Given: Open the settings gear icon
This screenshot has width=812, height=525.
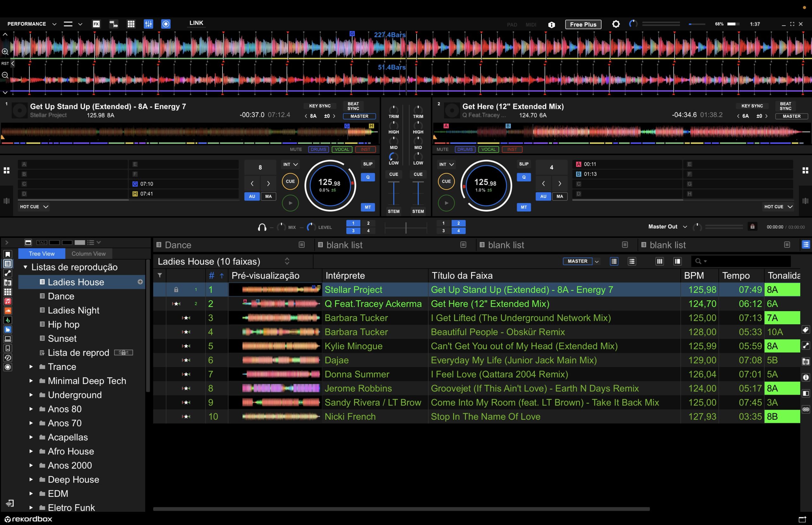Looking at the screenshot, I should [x=616, y=24].
